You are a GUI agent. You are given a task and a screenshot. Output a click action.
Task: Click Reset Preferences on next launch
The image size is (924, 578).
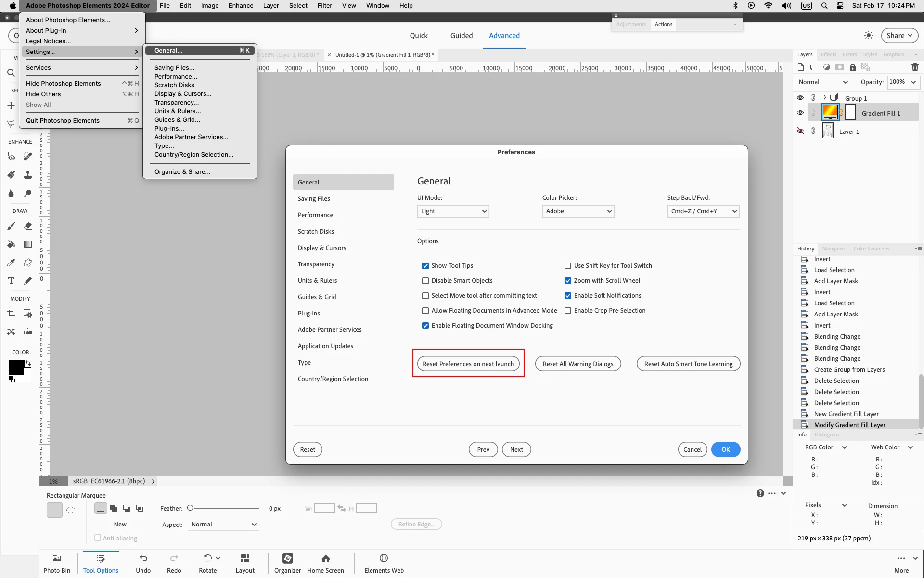468,364
